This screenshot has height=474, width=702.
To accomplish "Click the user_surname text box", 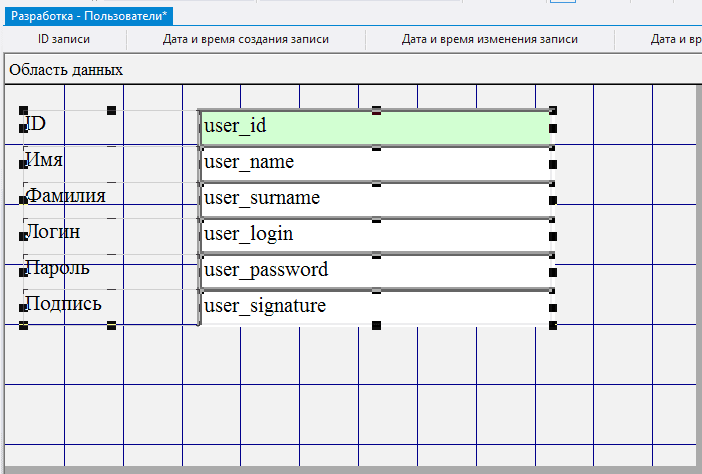I will pyautogui.click(x=375, y=199).
